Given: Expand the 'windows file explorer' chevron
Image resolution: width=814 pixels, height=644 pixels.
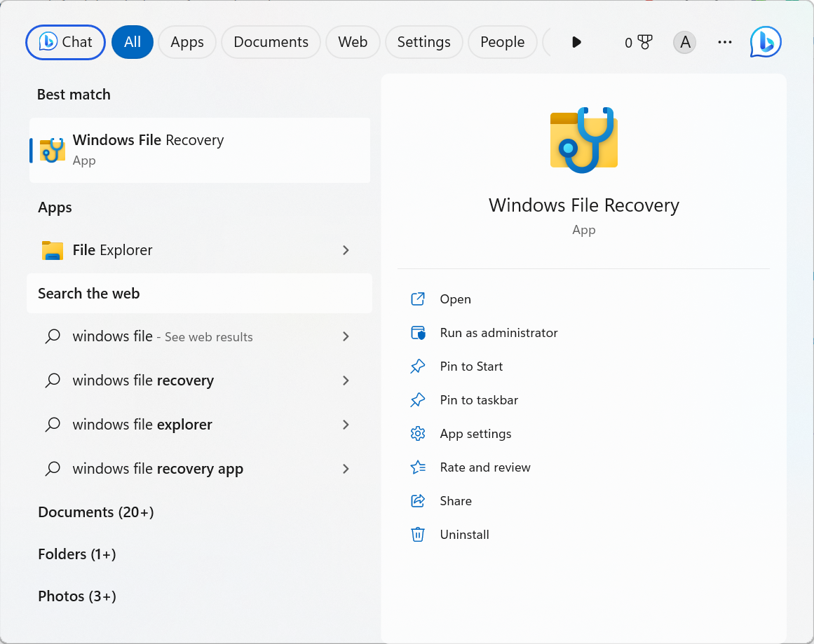Looking at the screenshot, I should 346,425.
